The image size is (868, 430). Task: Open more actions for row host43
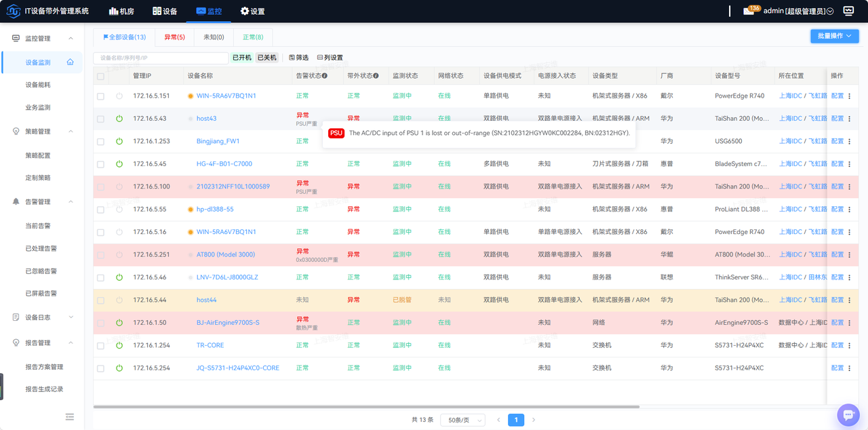click(849, 119)
